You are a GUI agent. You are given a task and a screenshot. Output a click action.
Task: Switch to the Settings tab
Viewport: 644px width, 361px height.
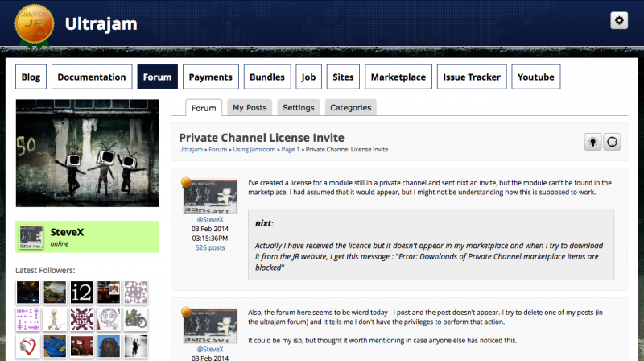298,107
